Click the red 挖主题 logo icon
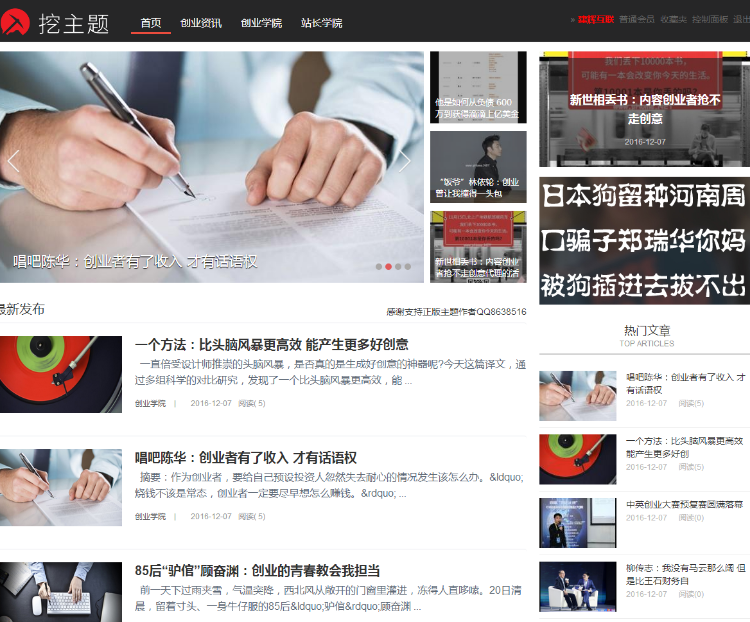Screen dimensions: 750x622 click(x=15, y=22)
